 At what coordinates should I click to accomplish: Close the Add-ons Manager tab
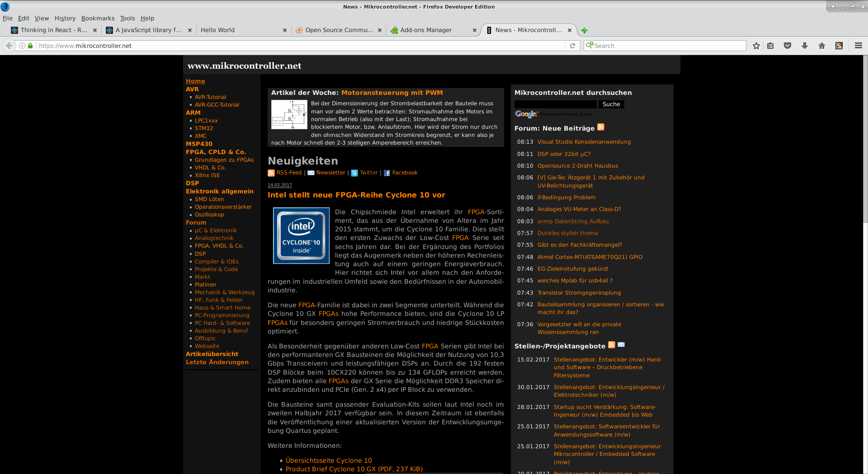coord(475,30)
